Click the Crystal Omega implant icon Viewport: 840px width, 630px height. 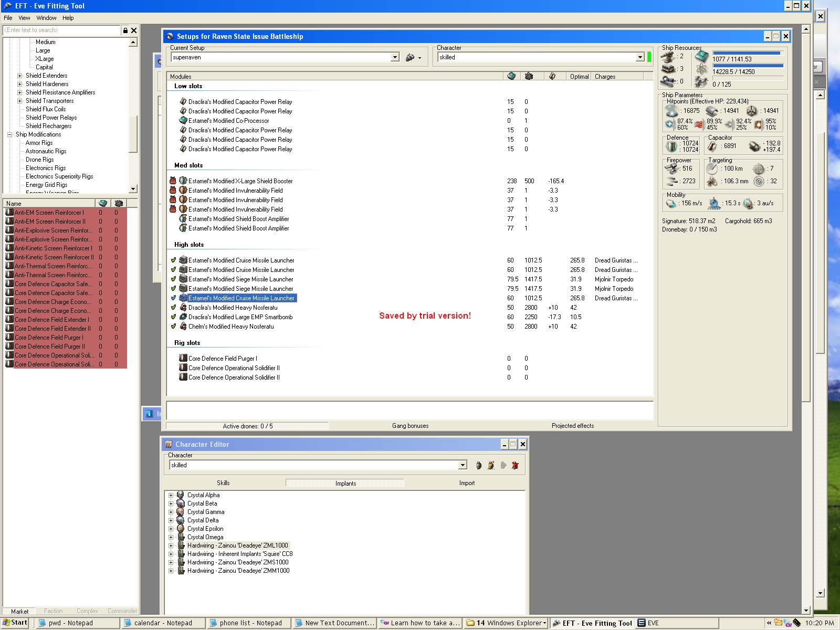click(181, 537)
